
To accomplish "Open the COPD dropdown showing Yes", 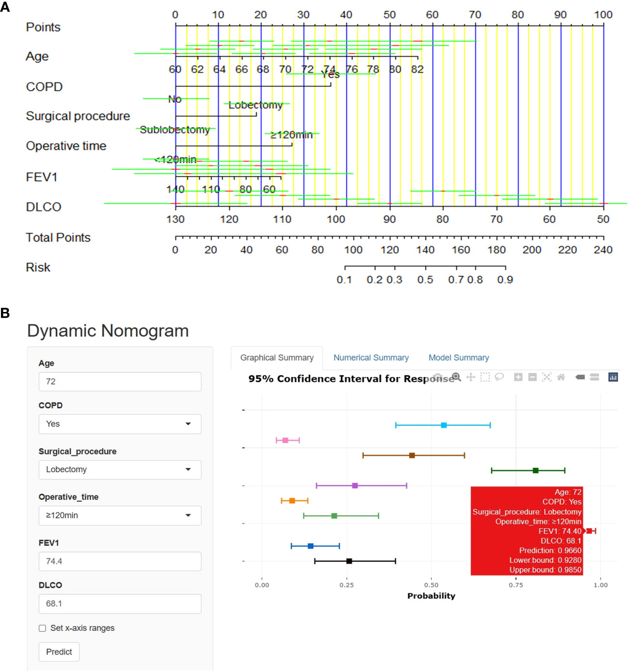I will coord(120,424).
